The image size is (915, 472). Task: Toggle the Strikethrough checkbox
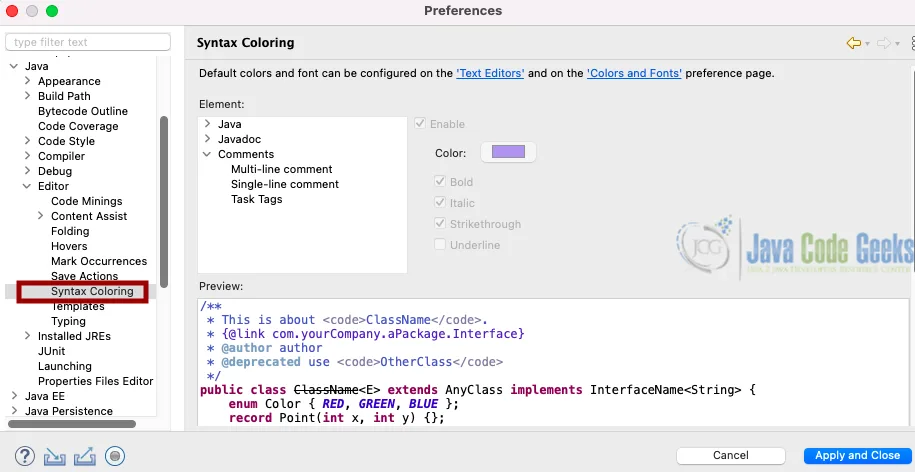[x=440, y=223]
